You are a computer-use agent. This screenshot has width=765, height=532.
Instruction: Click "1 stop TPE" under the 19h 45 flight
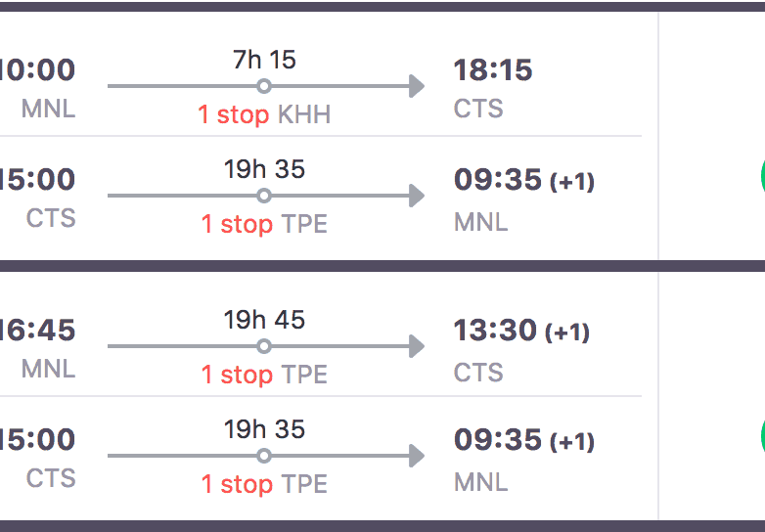(264, 376)
